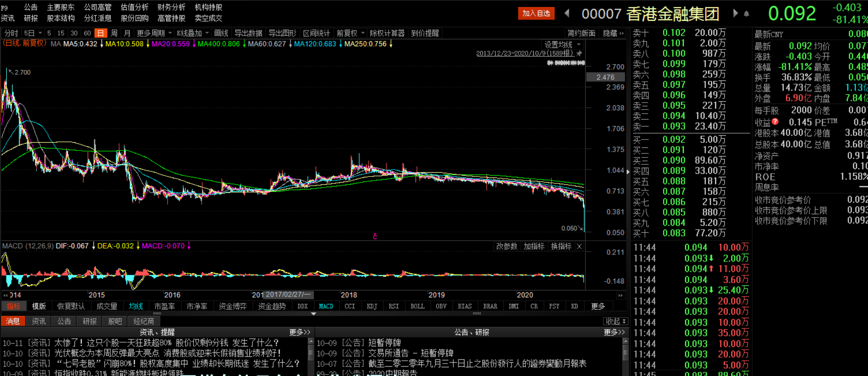Show more indicators with 更多 in the indicator bar

click(598, 306)
